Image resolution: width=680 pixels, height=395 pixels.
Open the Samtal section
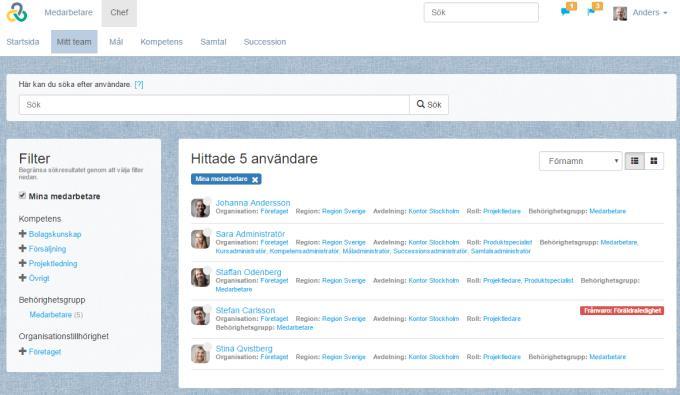[x=213, y=42]
